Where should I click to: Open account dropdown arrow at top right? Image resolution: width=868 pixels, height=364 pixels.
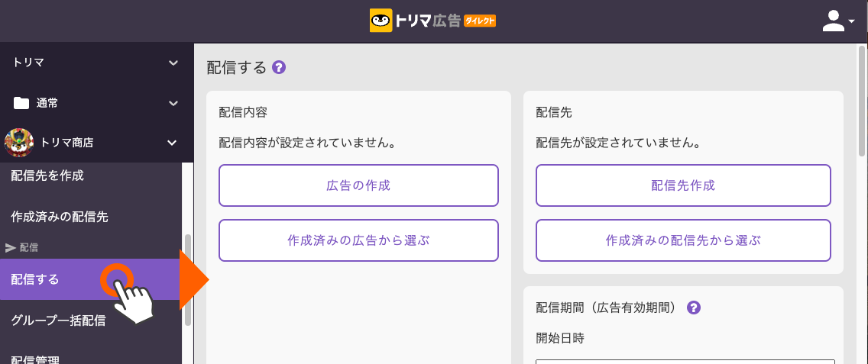point(851,23)
